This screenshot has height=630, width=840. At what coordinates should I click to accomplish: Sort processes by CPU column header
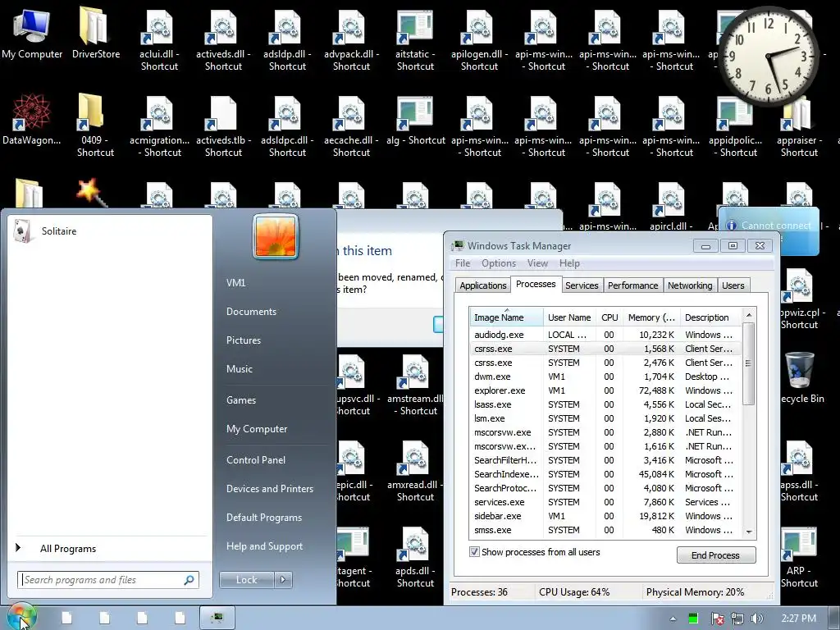609,317
